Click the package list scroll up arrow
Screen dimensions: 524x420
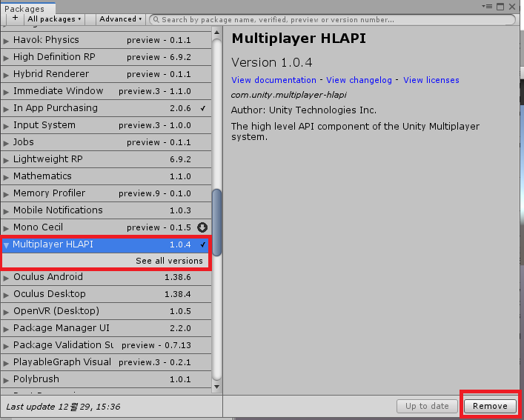click(x=216, y=33)
